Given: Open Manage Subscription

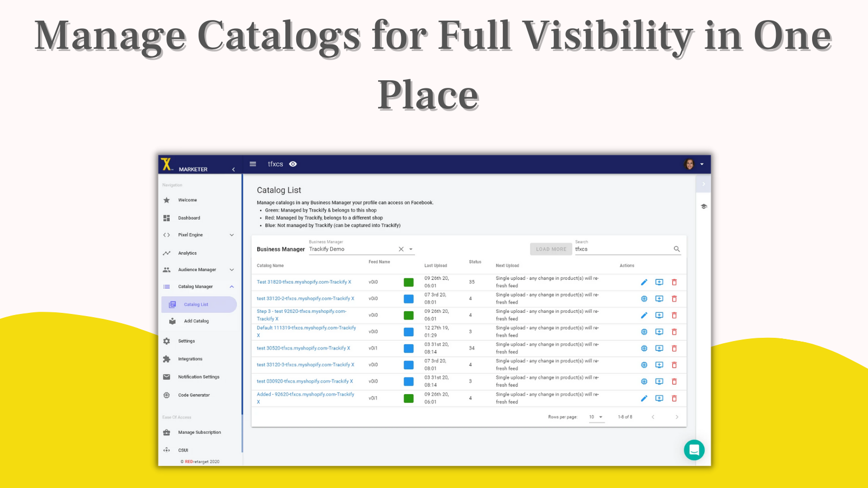Looking at the screenshot, I should 199,433.
